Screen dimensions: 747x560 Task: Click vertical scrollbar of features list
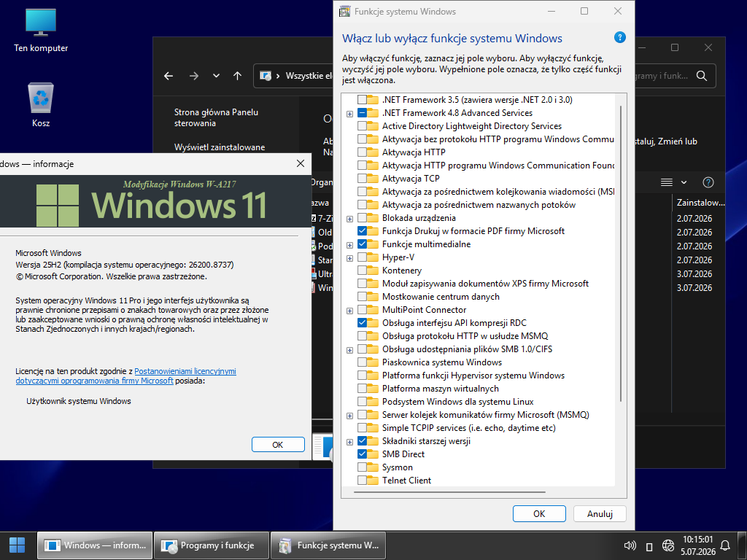(x=620, y=254)
